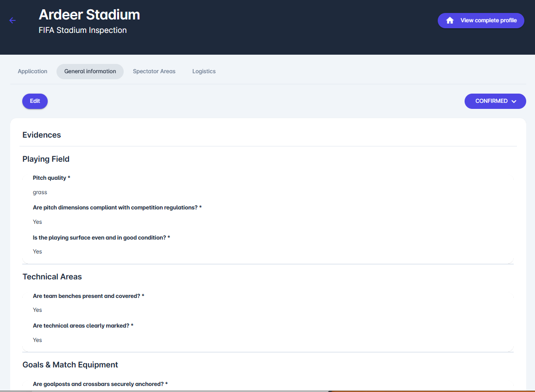Select the home icon on the profile button

tap(449, 20)
